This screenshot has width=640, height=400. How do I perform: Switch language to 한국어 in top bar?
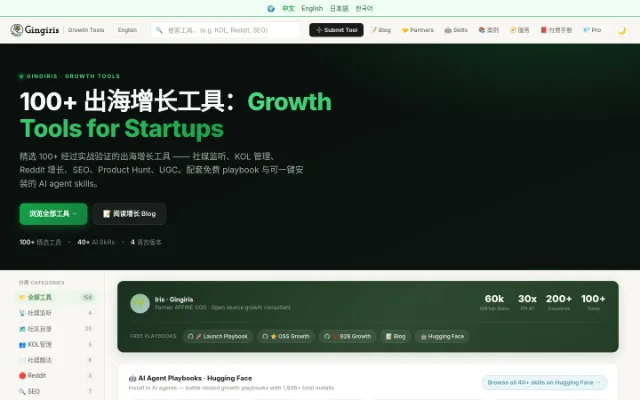[x=364, y=9]
